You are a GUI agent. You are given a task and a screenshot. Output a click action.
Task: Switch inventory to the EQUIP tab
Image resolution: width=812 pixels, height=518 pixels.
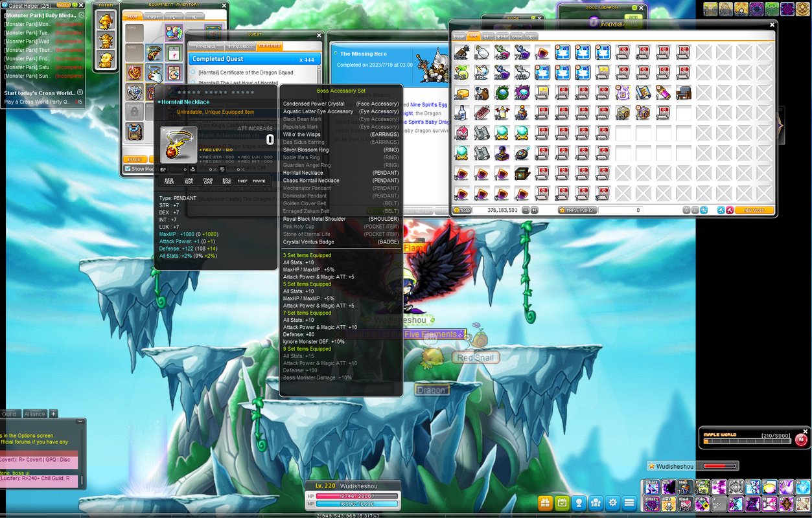459,36
